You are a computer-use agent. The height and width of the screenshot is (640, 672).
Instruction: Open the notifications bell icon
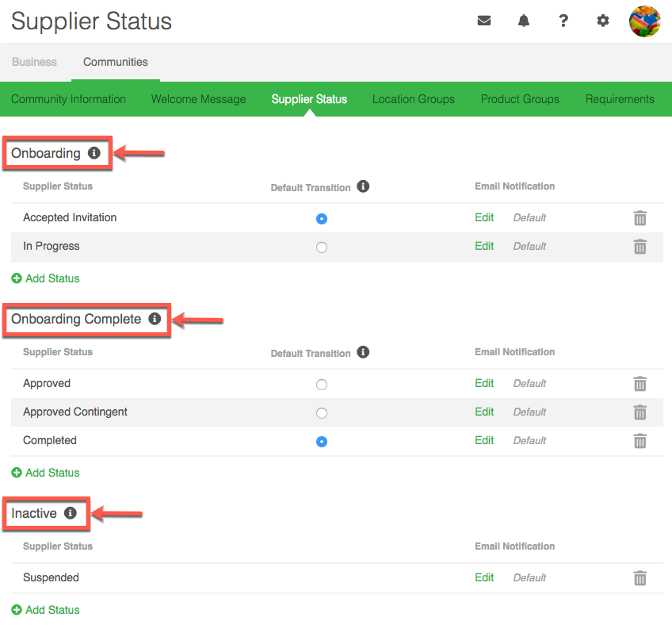[x=524, y=21]
